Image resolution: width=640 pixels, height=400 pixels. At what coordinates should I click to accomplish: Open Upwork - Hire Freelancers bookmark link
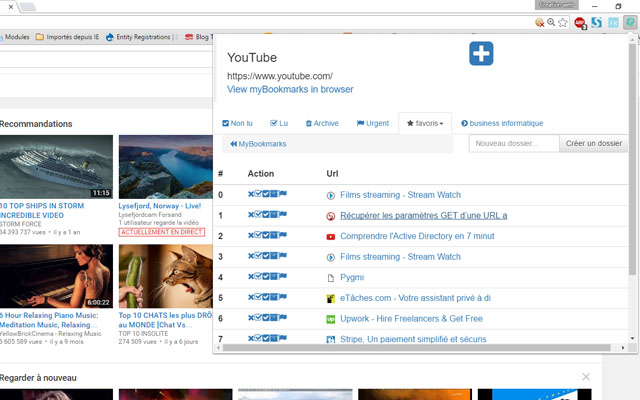click(x=411, y=319)
